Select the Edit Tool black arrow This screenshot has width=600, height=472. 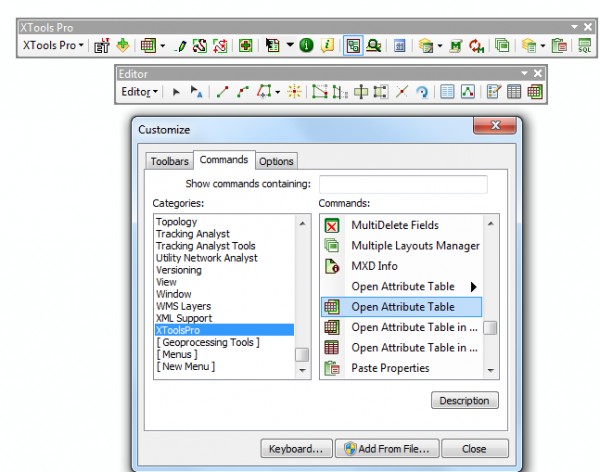click(x=176, y=92)
